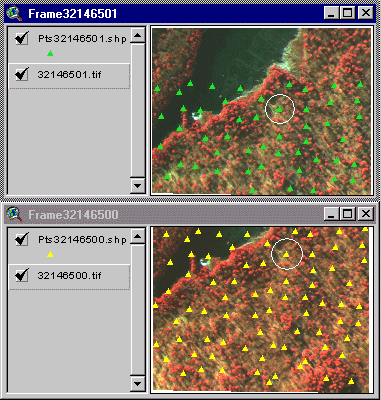Click the Frame32146501 window globe icon
Viewport: 381px width, 400px height.
[15, 14]
